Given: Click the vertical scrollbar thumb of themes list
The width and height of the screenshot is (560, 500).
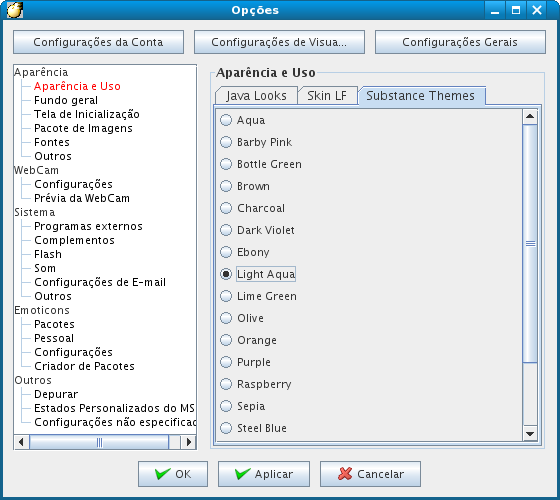Looking at the screenshot, I should coord(530,243).
